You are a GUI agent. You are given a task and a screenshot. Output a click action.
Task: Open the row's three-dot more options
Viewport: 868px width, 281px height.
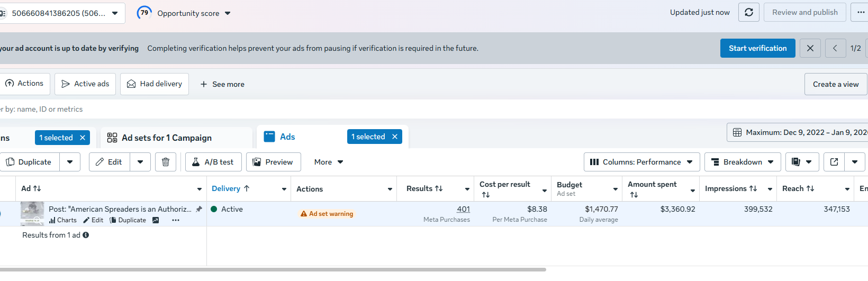point(176,220)
